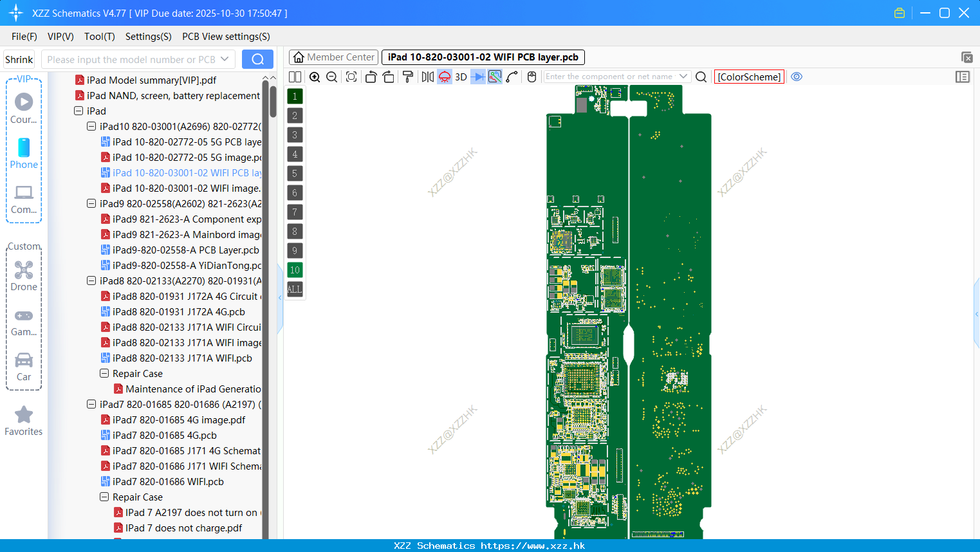Click the component or net name field
Screen dimensions: 980x552
(609, 77)
